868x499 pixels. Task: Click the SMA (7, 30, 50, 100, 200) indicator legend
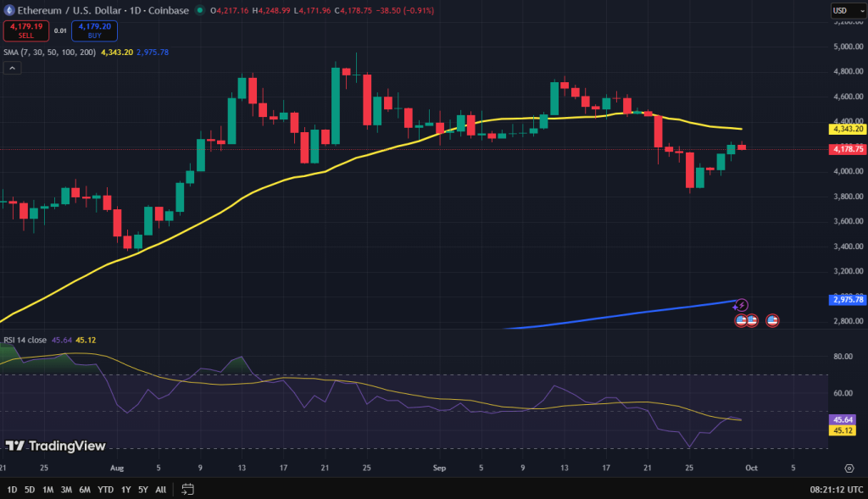pos(49,52)
